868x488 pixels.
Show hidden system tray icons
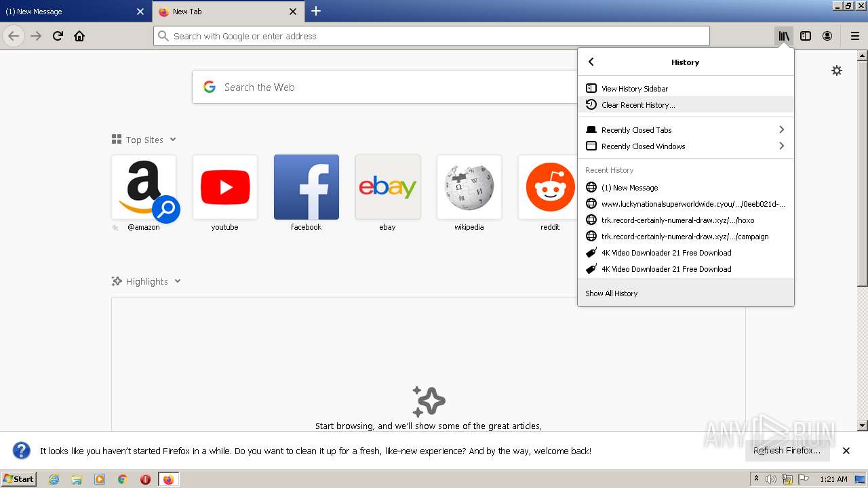point(757,479)
